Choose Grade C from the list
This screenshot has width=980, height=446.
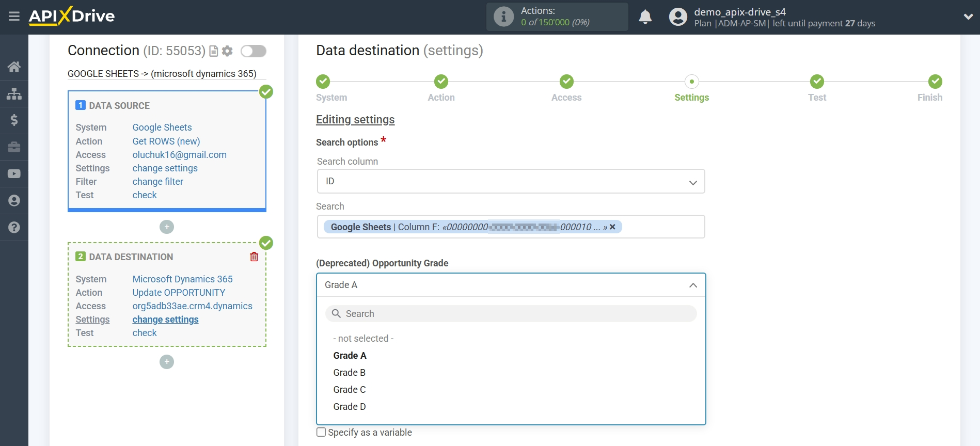350,390
